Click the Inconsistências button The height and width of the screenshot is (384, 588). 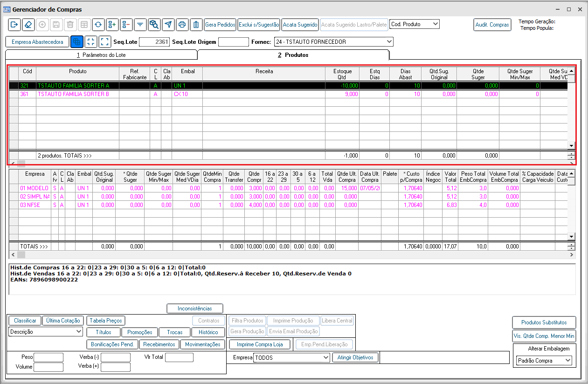tap(194, 309)
